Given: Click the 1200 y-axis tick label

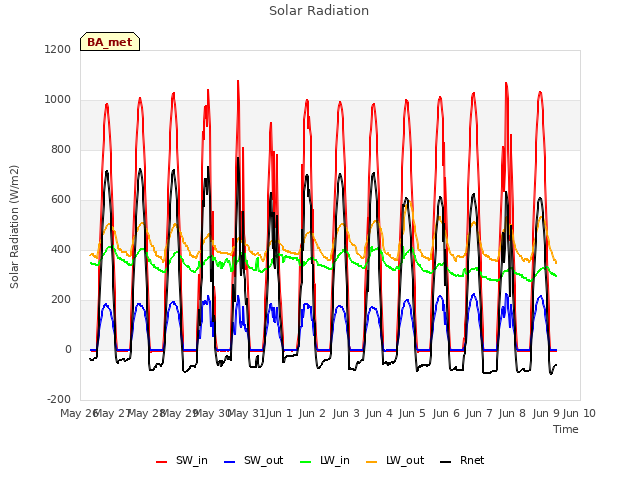Looking at the screenshot, I should point(58,49).
